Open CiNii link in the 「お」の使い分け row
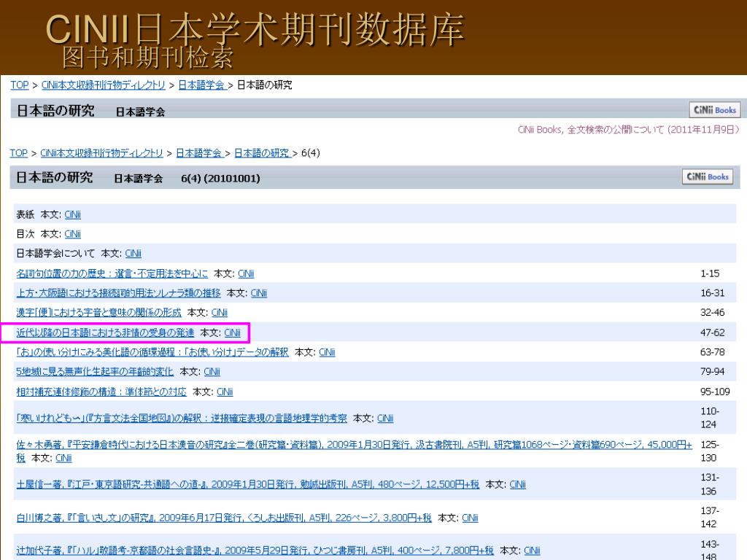Viewport: 747px width, 560px height. coord(327,352)
